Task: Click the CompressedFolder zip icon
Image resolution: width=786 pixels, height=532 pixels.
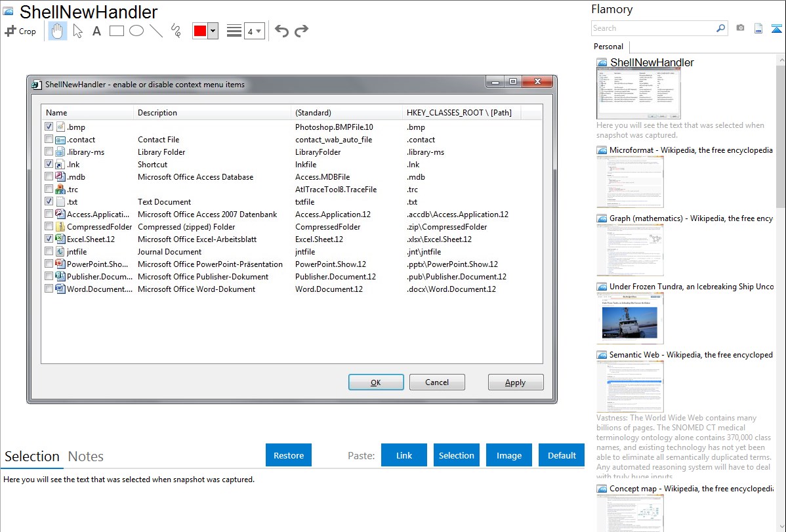Action: (60, 226)
